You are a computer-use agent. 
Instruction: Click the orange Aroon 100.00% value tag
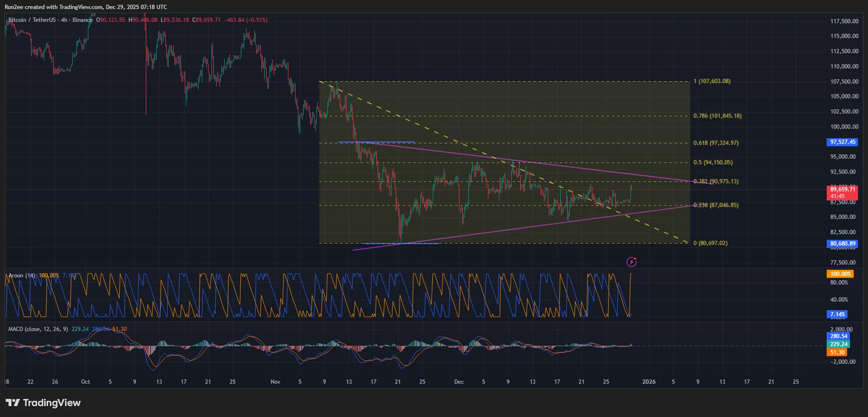tap(840, 274)
